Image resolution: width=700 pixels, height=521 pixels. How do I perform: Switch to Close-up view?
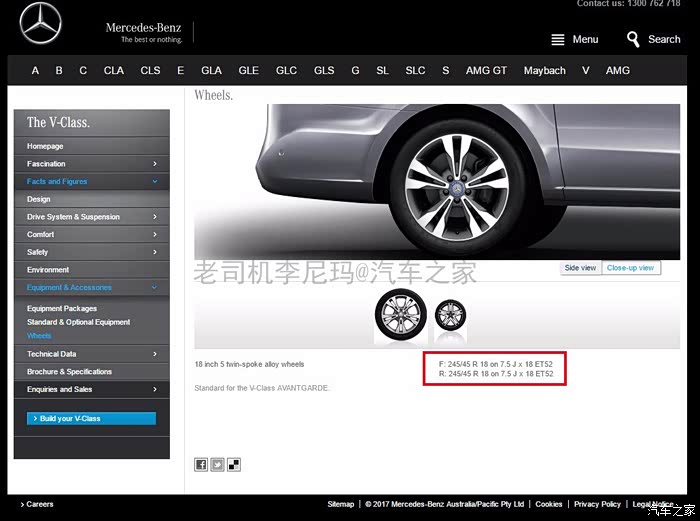[x=630, y=268]
